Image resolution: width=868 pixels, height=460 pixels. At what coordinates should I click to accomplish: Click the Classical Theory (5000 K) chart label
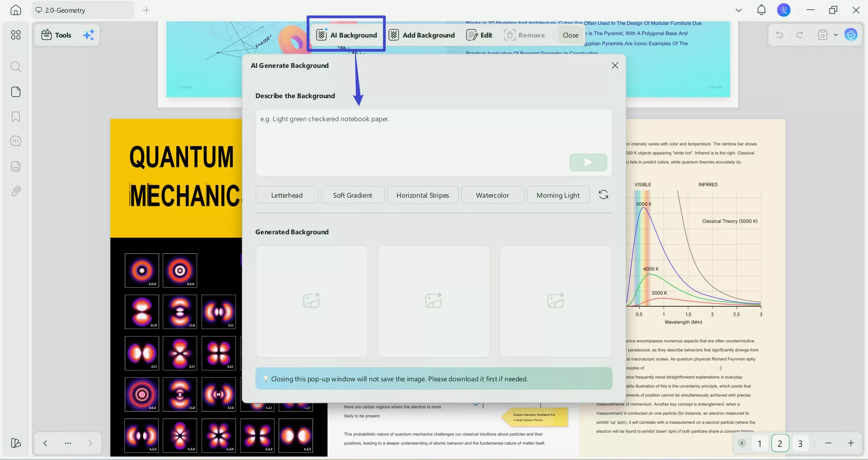(x=730, y=221)
